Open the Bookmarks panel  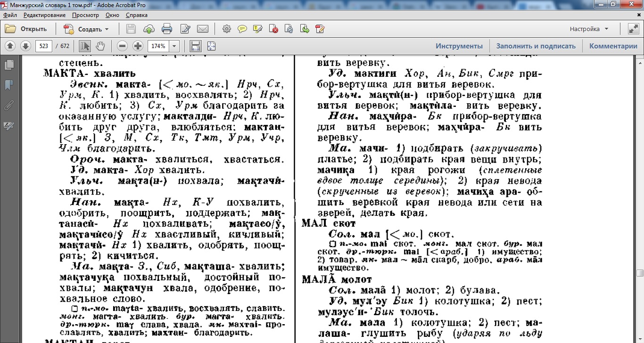click(8, 85)
